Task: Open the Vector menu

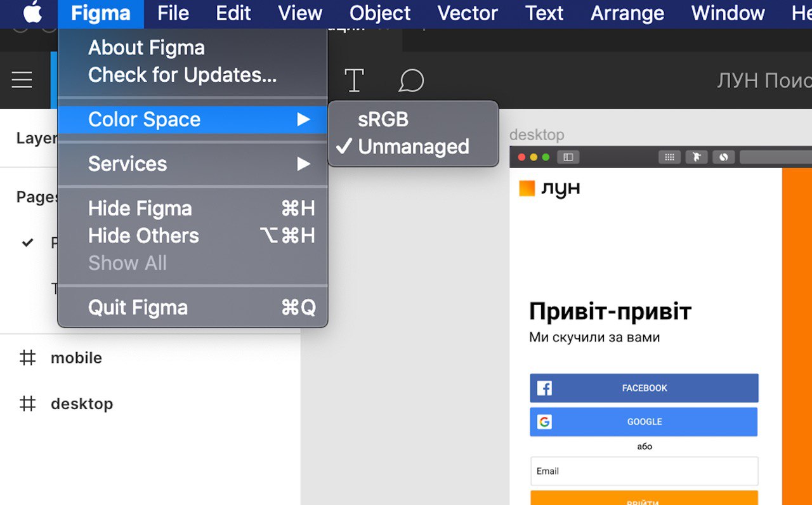Action: [468, 13]
